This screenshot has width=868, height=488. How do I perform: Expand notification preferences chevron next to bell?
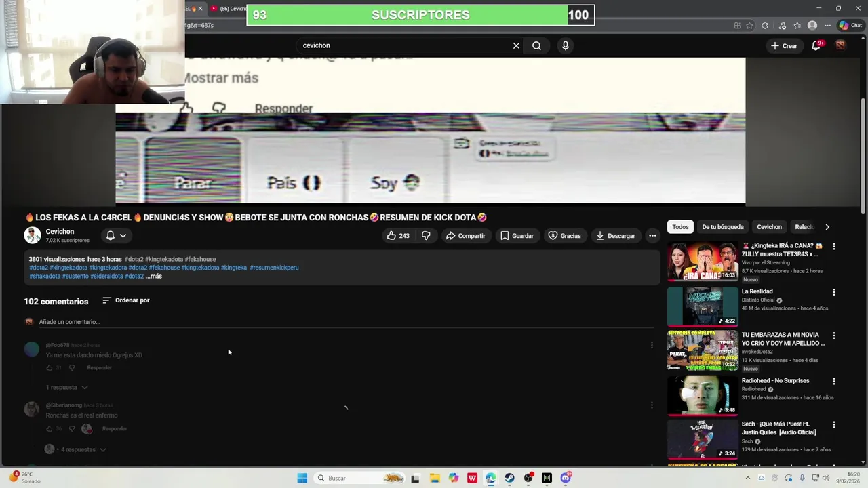[123, 235]
